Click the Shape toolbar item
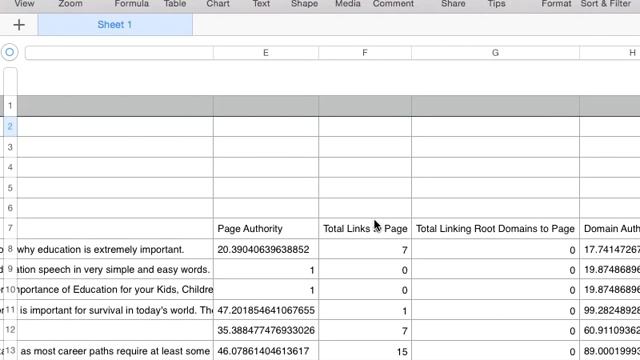 304,4
